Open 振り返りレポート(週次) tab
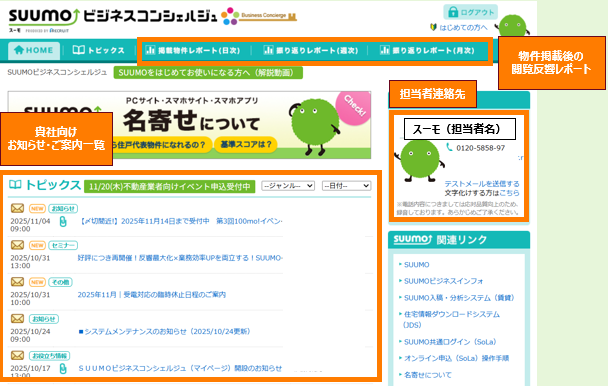The height and width of the screenshot is (386, 608). point(311,50)
